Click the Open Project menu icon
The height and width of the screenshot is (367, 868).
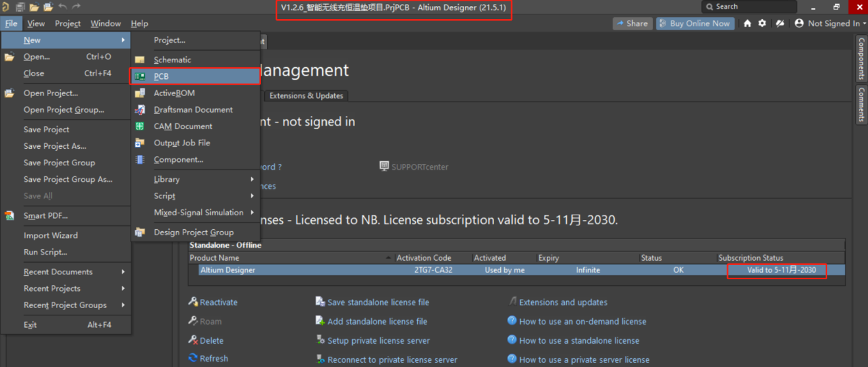click(9, 93)
